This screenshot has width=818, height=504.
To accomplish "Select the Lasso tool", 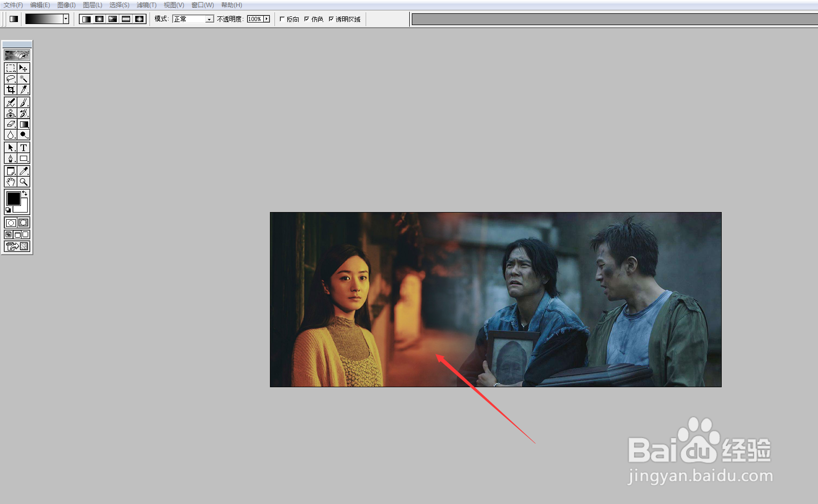I will pos(11,79).
